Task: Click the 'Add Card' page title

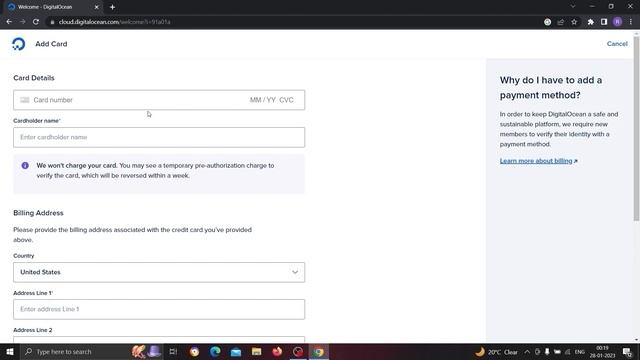Action: tap(51, 44)
